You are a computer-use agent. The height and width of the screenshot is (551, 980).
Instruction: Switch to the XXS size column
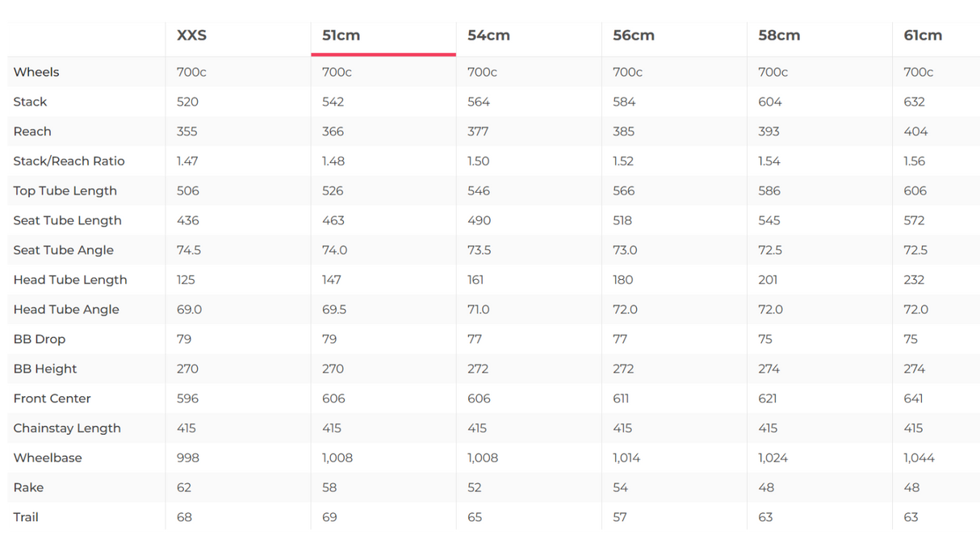(192, 35)
